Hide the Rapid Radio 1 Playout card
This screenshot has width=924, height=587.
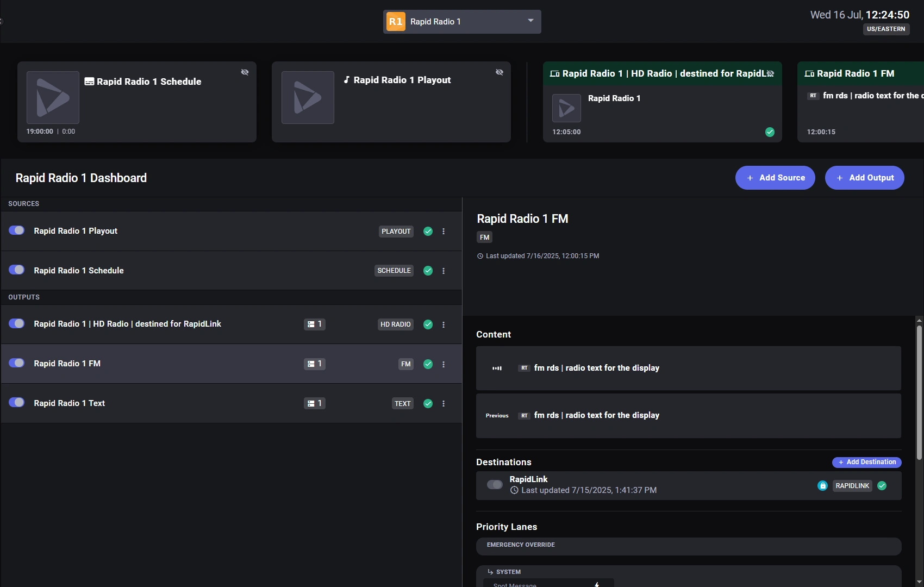[x=500, y=72]
